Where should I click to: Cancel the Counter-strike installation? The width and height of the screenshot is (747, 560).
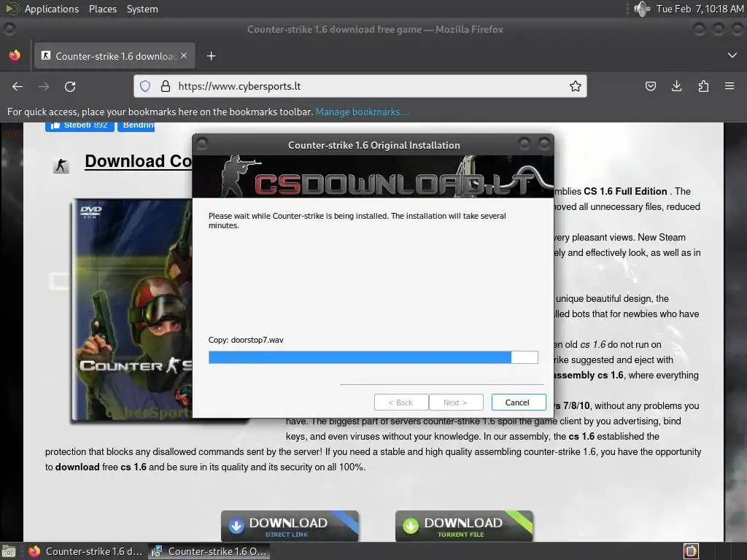click(519, 402)
